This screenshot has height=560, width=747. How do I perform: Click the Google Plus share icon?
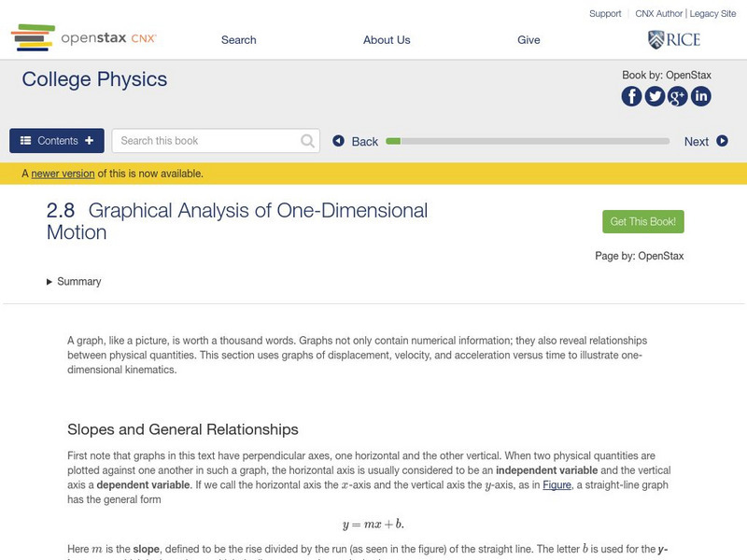point(678,96)
